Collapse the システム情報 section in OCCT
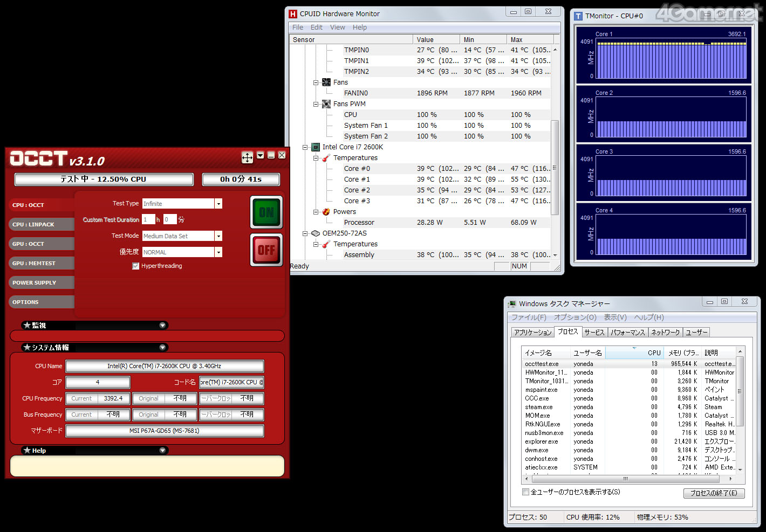The width and height of the screenshot is (766, 532). 162,348
